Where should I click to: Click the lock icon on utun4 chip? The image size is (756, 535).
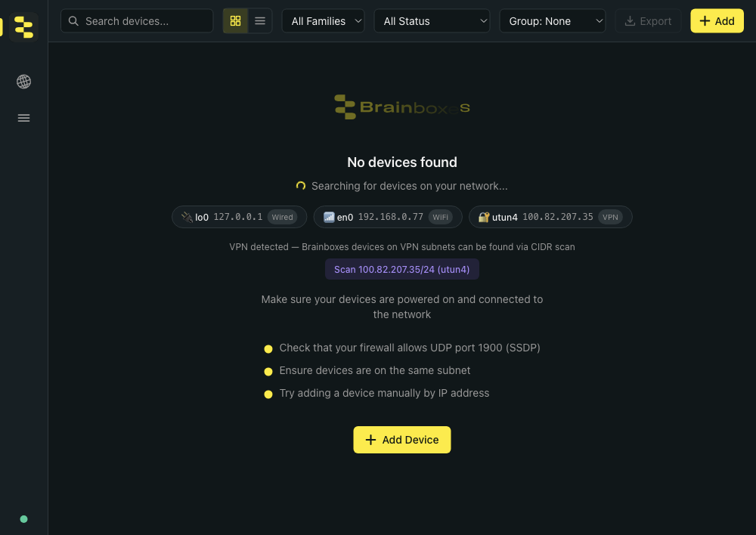point(484,218)
